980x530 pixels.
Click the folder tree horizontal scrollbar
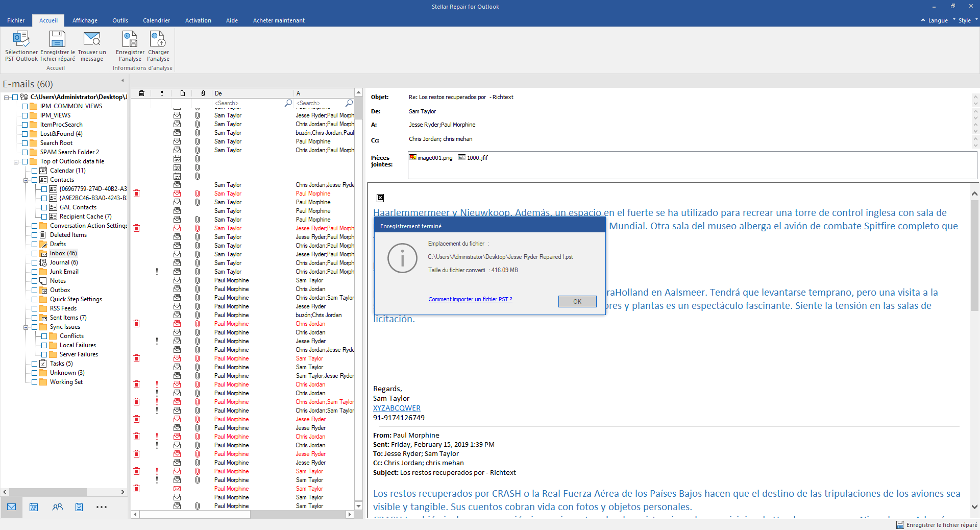click(48, 492)
